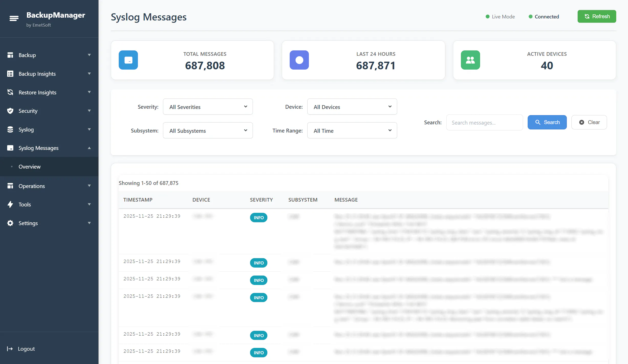Expand the Restore Insights menu arrow
The width and height of the screenshot is (628, 364).
click(x=89, y=92)
